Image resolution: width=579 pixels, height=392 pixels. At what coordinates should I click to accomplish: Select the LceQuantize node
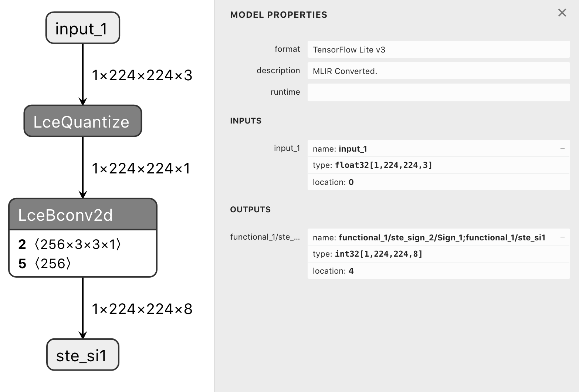(83, 121)
